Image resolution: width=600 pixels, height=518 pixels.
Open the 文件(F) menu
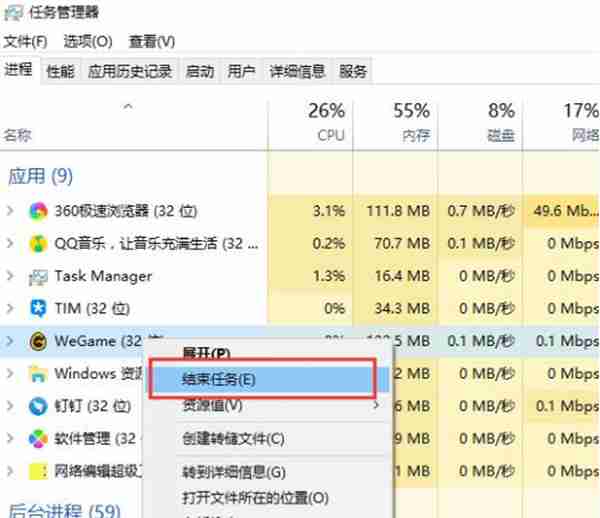point(25,41)
